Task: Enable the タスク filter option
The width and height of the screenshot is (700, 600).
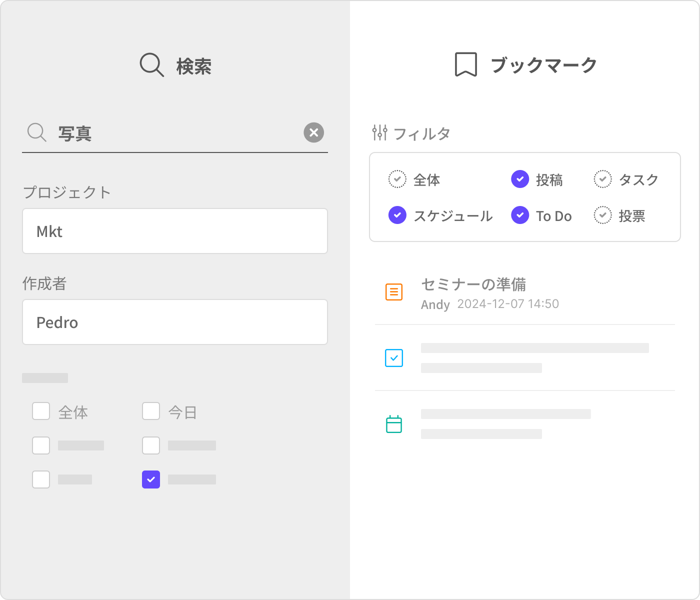Action: click(x=602, y=179)
